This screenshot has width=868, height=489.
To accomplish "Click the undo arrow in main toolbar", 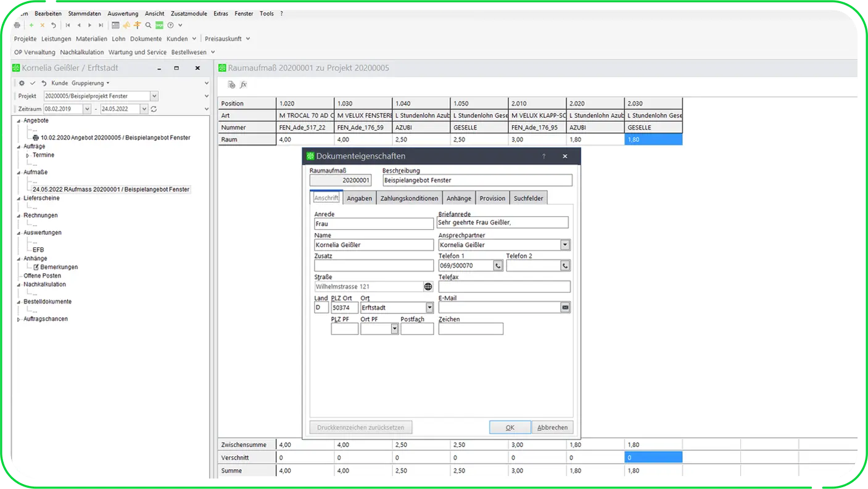I will (53, 25).
